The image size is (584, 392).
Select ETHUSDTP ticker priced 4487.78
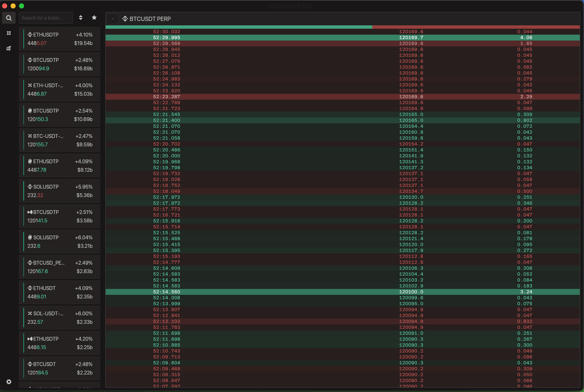(60, 166)
